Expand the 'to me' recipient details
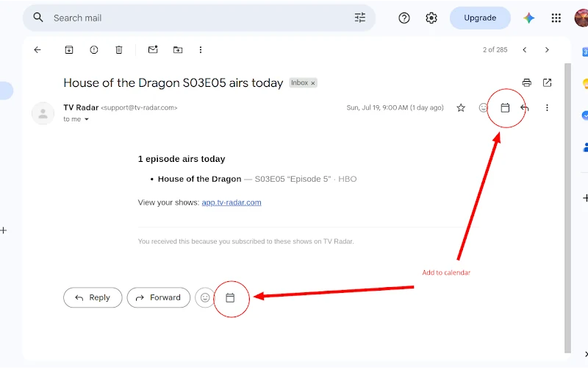Image resolution: width=588 pixels, height=368 pixels. coord(87,119)
